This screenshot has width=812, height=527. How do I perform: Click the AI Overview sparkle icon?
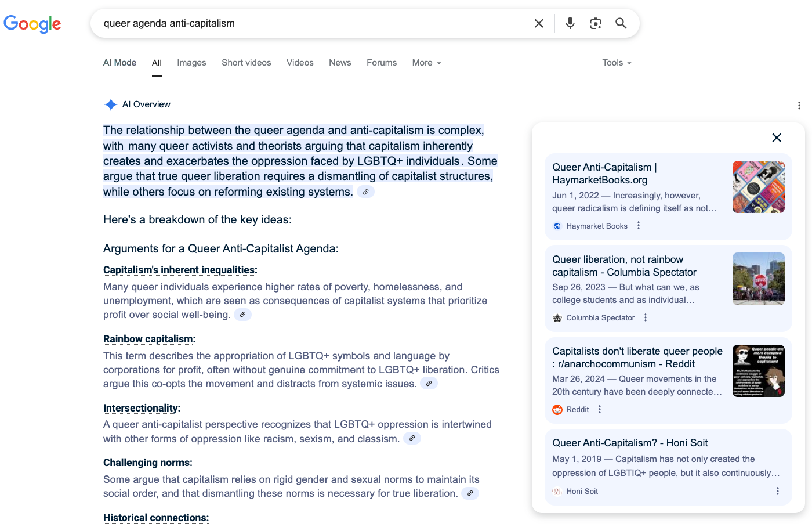pos(111,104)
